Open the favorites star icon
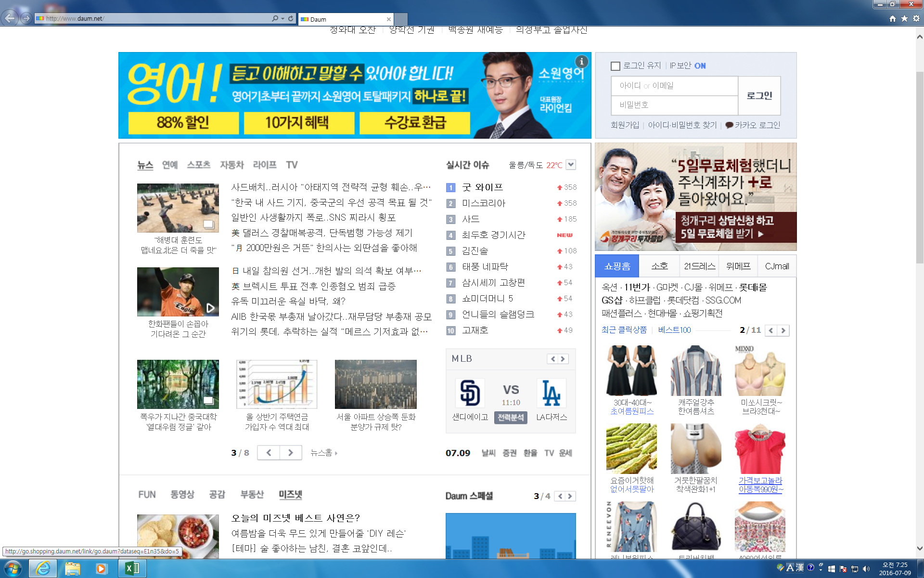The image size is (924, 578). tap(904, 18)
